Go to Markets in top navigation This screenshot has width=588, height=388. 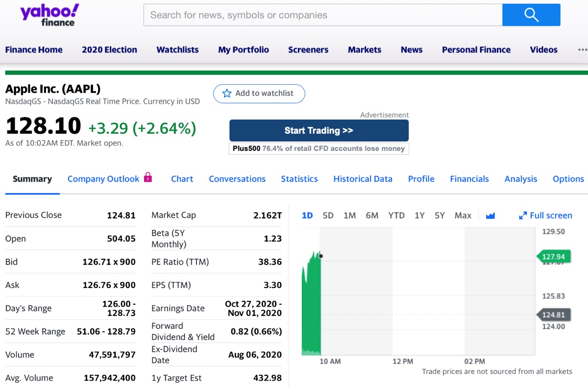[365, 49]
